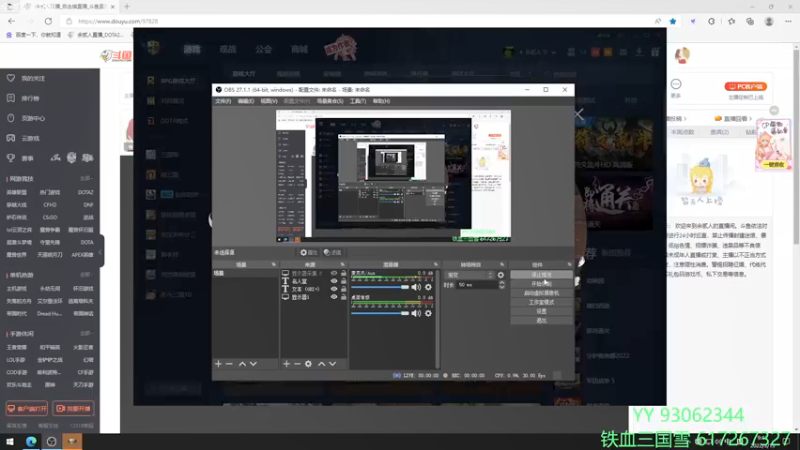Screen dimensions: 800x450
Task: Open Microsoft Edge from the taskbar
Action: (31, 441)
